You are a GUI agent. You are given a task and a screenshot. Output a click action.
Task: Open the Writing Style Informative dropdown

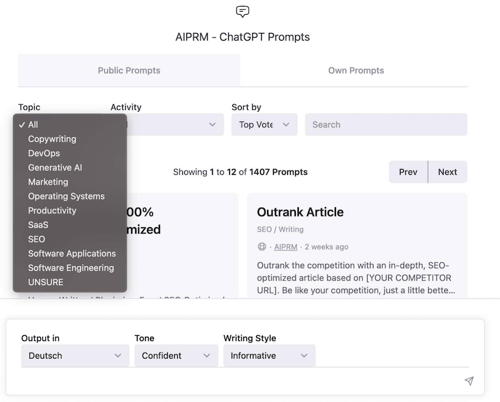point(269,356)
